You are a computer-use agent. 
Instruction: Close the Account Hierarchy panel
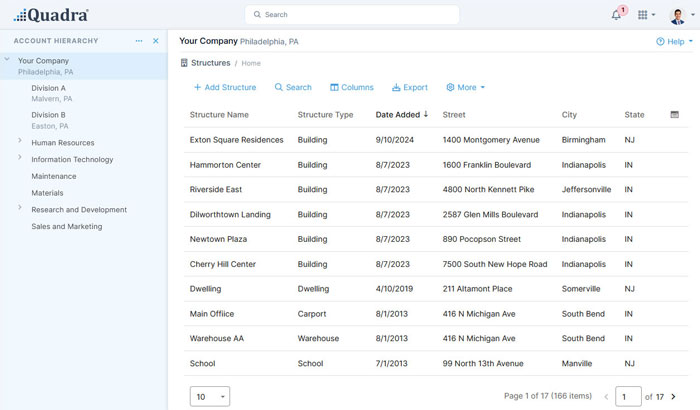155,41
